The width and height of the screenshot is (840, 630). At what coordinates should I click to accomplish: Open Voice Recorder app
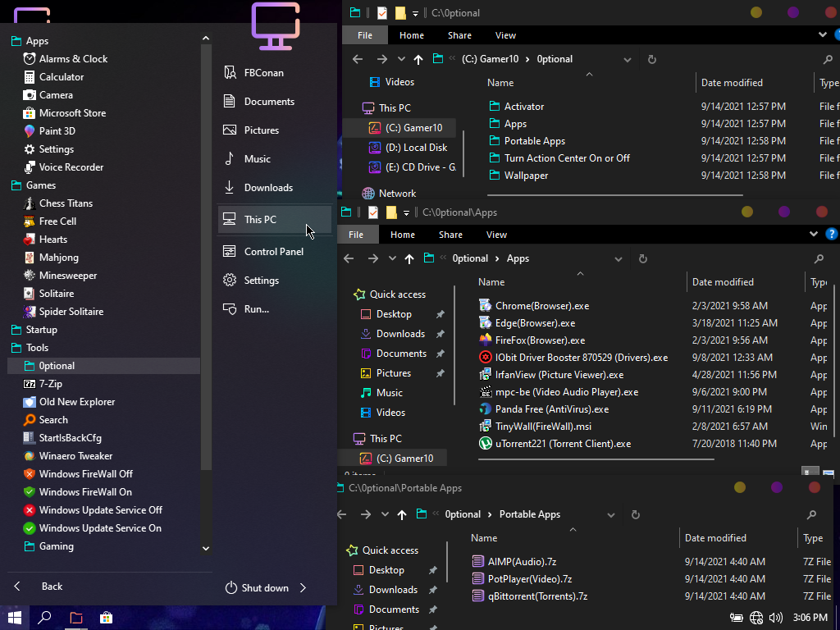pyautogui.click(x=63, y=167)
